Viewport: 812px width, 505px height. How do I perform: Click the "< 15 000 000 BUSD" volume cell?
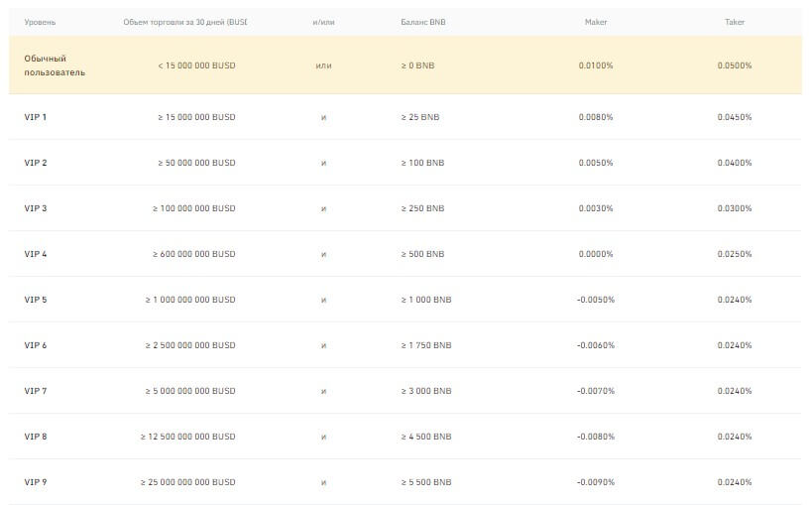point(196,65)
